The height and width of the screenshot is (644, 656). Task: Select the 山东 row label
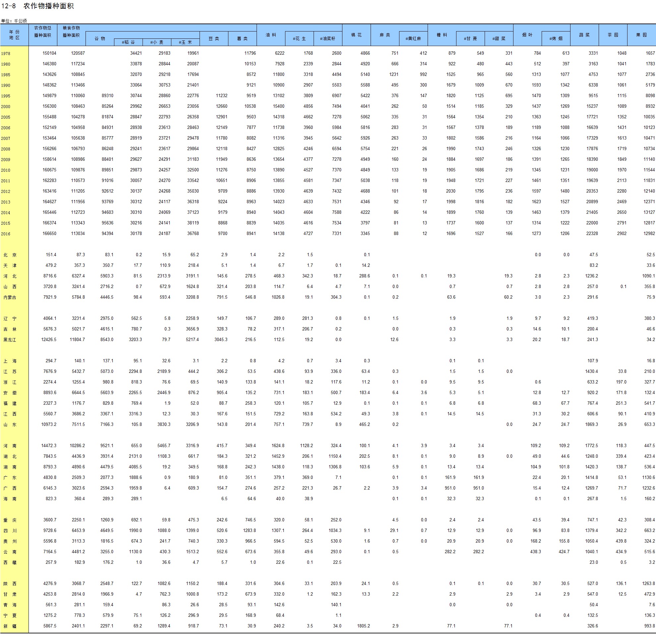[10, 425]
